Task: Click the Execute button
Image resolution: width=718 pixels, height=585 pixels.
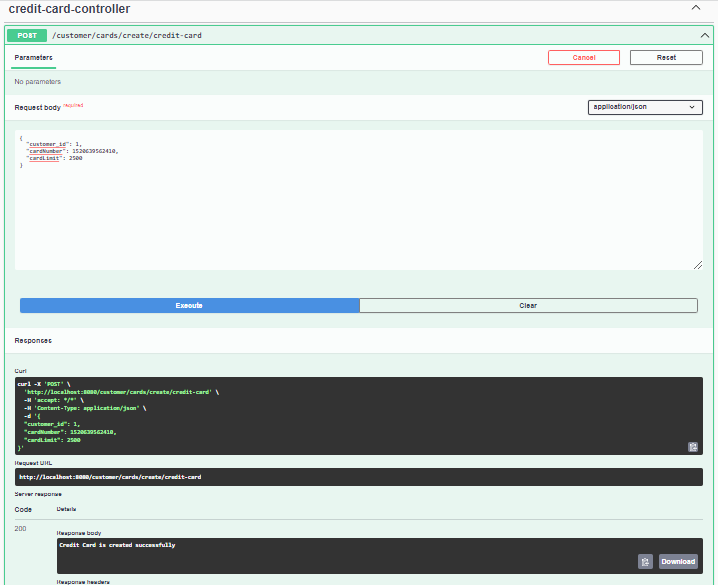Action: coord(190,305)
